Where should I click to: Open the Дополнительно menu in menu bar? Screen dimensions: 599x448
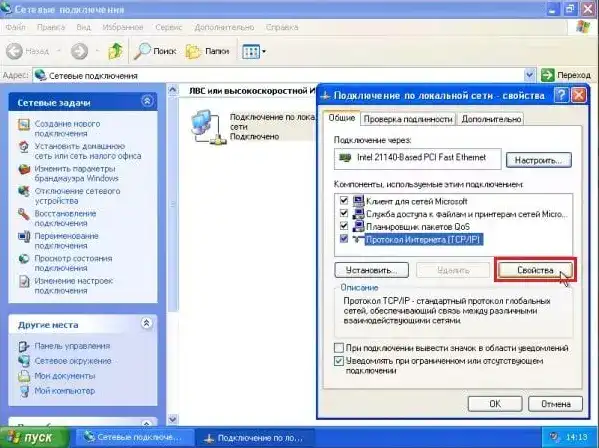coord(224,27)
